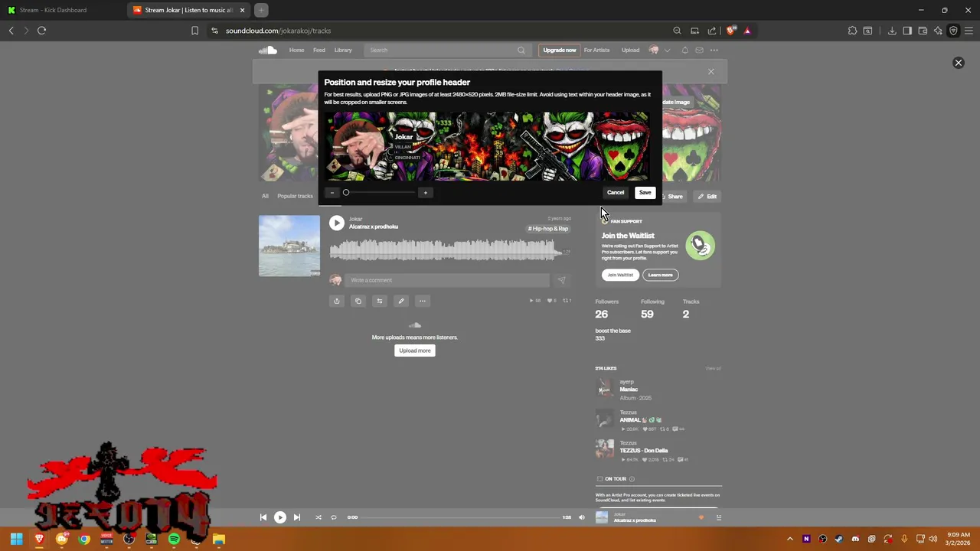Click the Join Waitlist button
Image resolution: width=980 pixels, height=551 pixels.
pyautogui.click(x=620, y=275)
